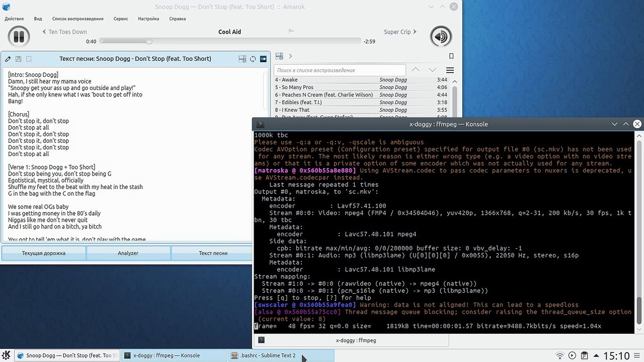Click the bookmark icon above the playlist
Viewport: 644px width, 362px height.
(451, 56)
